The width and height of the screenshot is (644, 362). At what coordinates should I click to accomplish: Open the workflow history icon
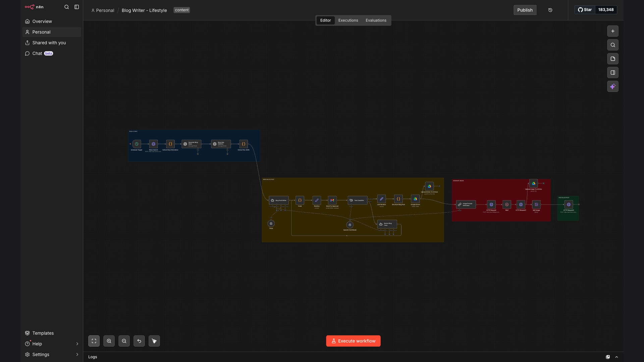click(550, 10)
